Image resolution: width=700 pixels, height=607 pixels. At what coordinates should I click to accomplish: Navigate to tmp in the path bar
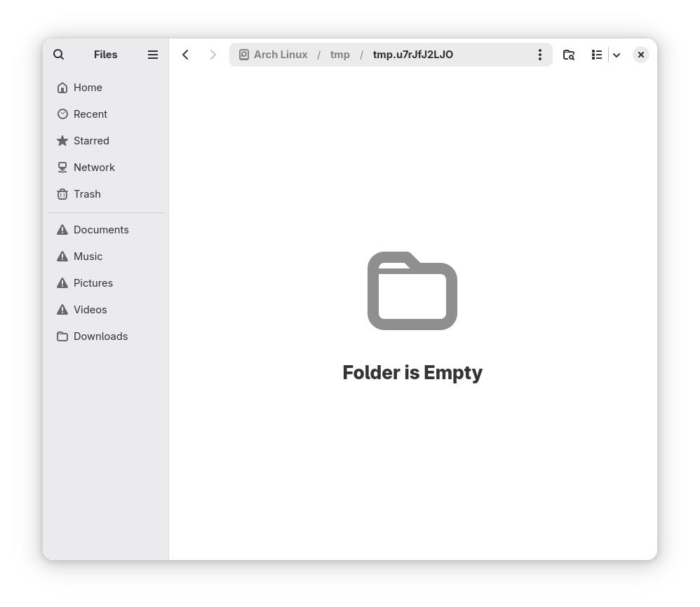pyautogui.click(x=339, y=55)
